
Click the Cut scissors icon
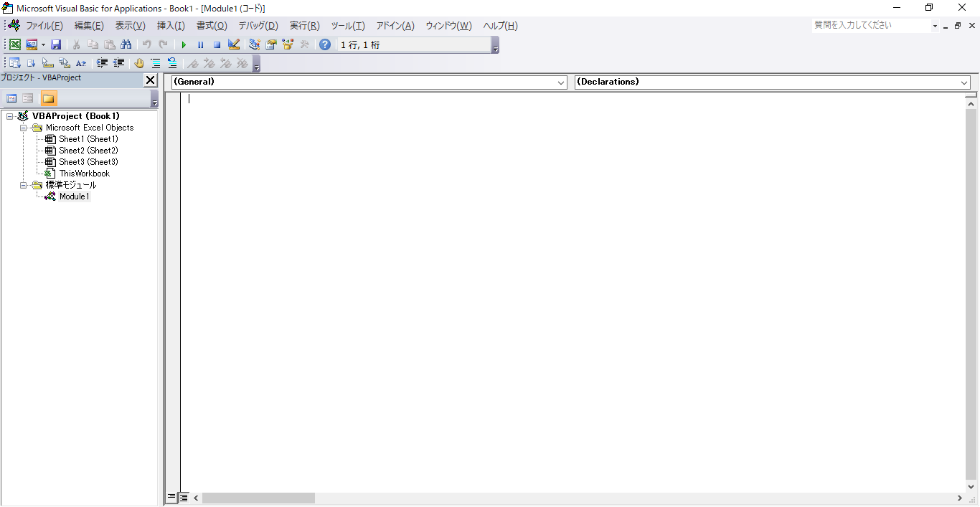click(76, 44)
